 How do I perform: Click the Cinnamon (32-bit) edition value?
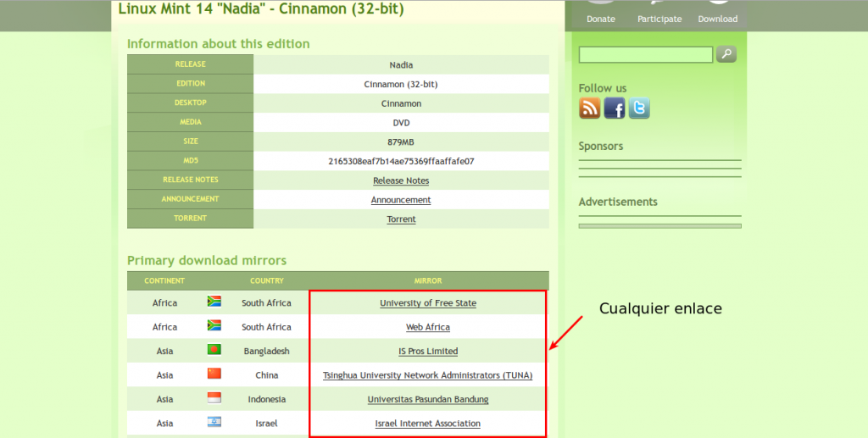pos(401,84)
